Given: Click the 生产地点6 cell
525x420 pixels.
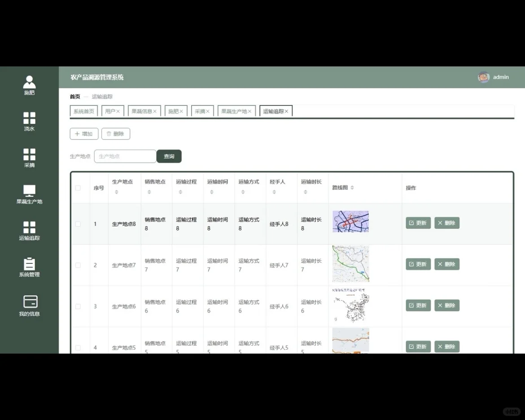Looking at the screenshot, I should [124, 306].
